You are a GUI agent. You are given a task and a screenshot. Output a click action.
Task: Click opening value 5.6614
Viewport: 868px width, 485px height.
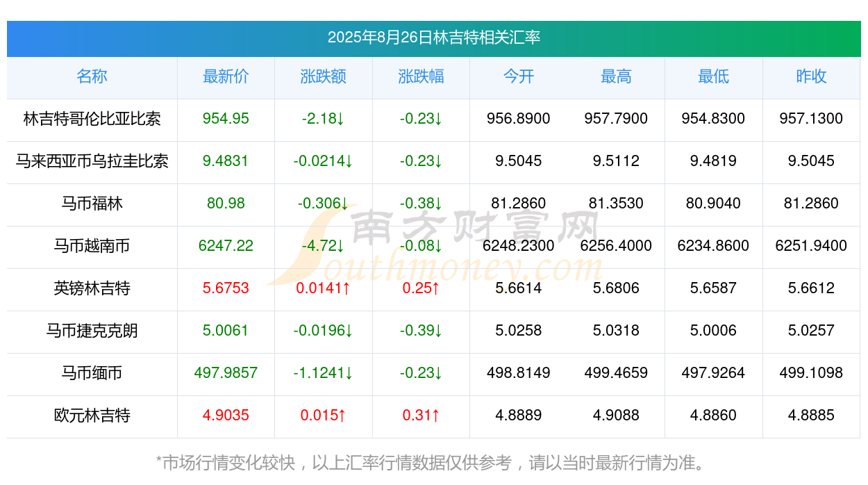point(519,288)
